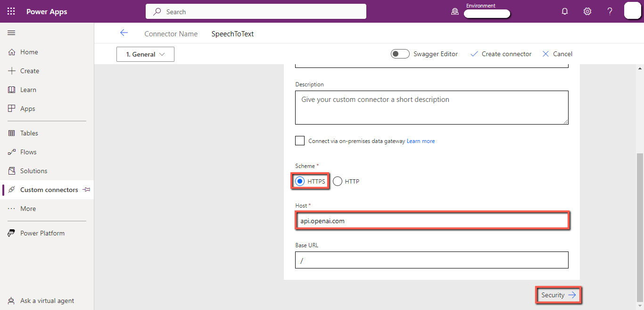Open the user account avatar

point(633,10)
